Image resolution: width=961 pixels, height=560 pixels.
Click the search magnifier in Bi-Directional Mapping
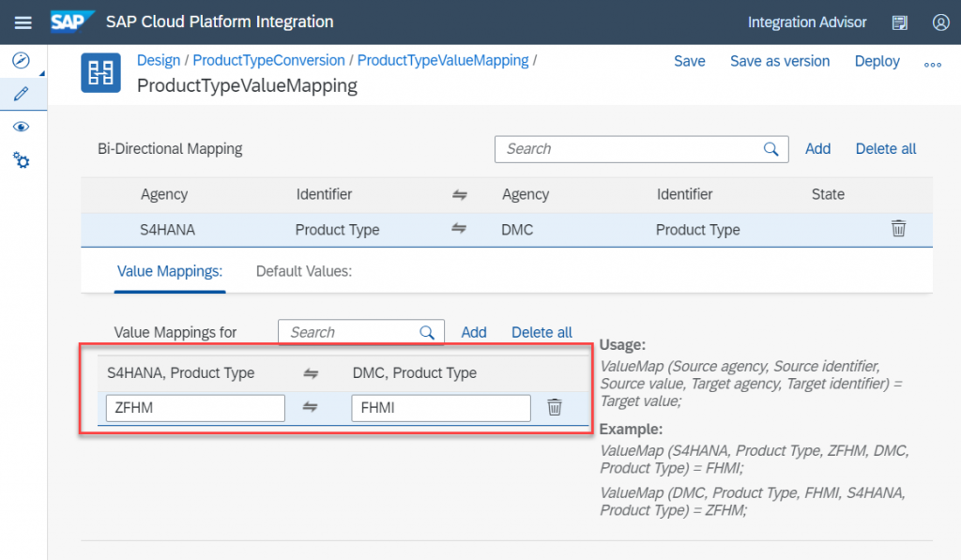[x=771, y=149]
